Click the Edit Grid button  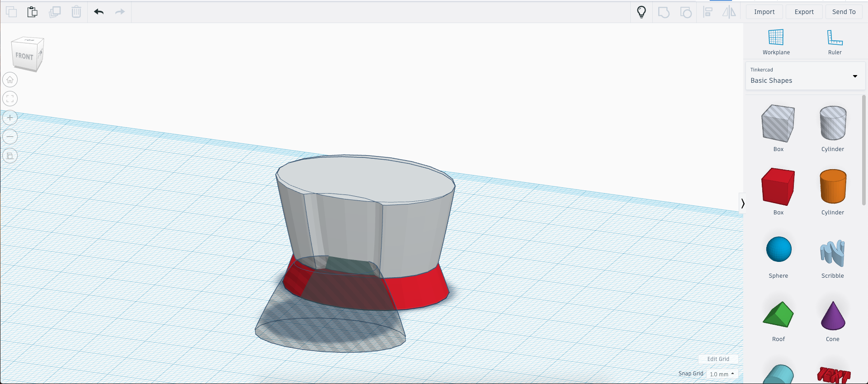718,359
